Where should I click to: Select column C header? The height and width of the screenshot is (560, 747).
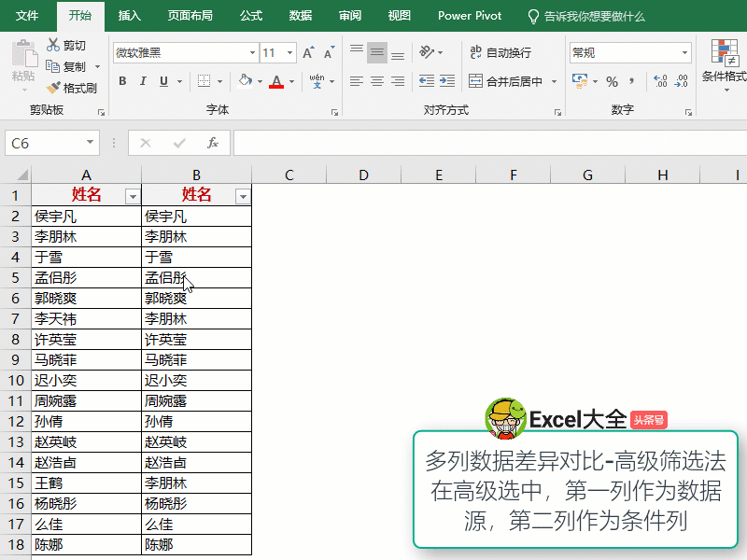[x=289, y=175]
